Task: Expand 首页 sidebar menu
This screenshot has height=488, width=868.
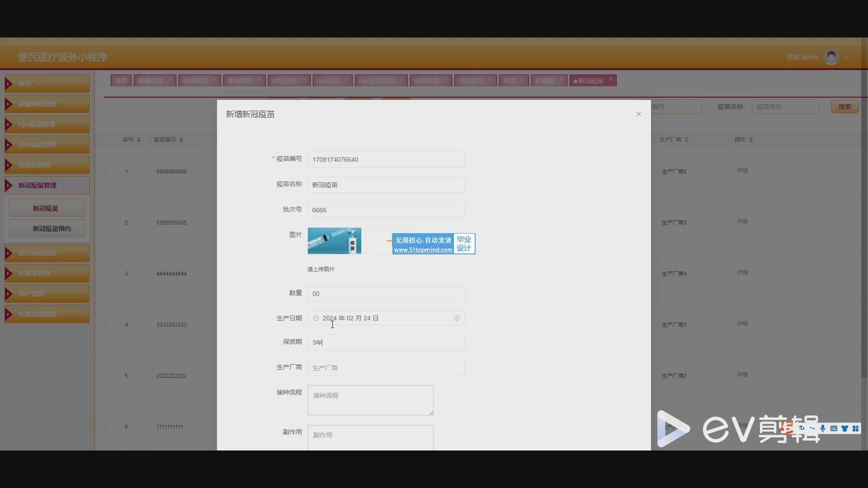Action: tap(47, 84)
